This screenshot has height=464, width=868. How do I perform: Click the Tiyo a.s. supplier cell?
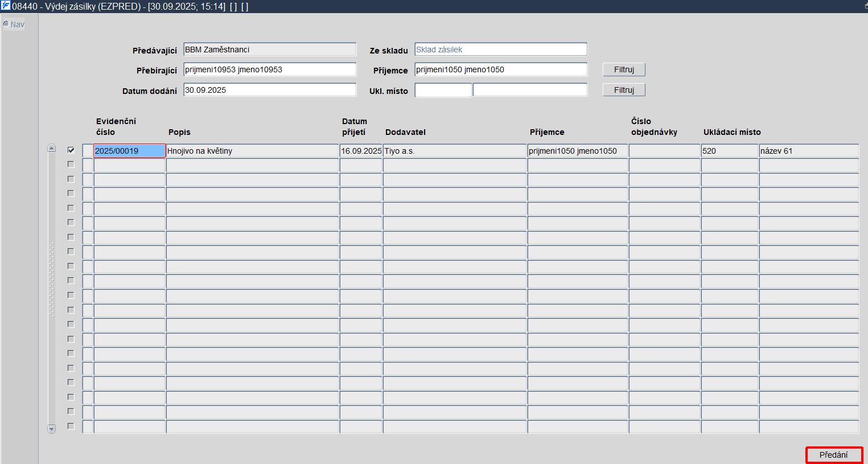point(455,151)
